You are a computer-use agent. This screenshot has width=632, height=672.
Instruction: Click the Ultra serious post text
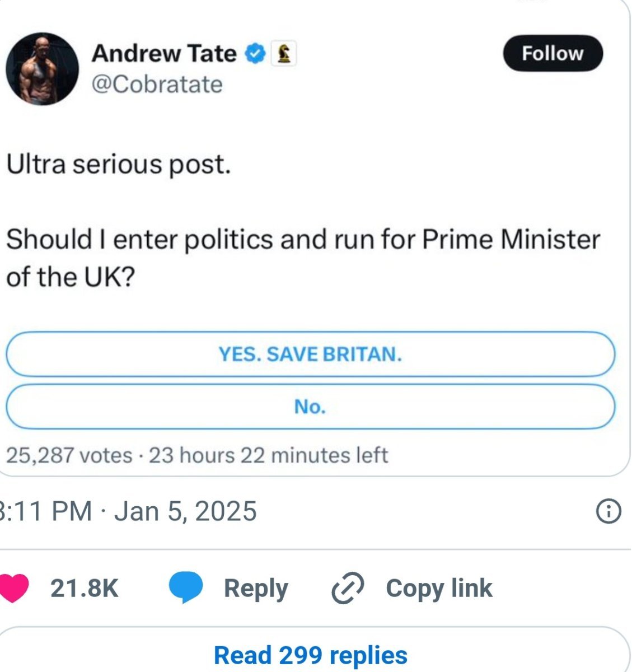point(118,165)
